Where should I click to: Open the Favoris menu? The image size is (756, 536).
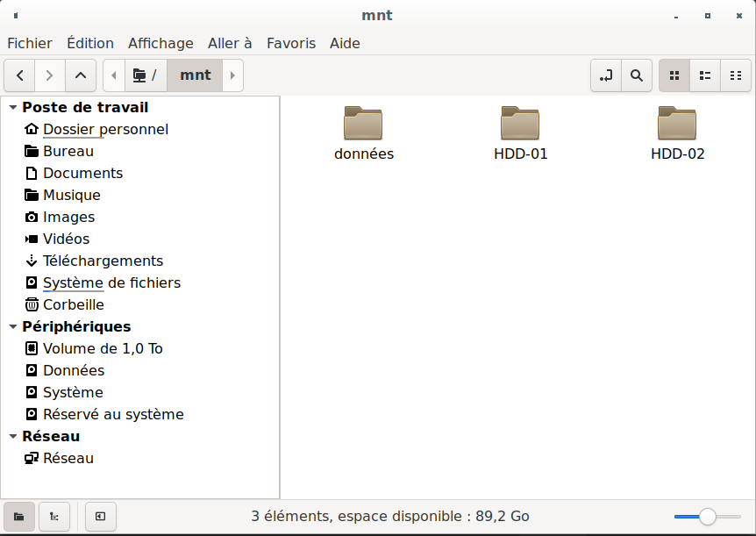(291, 43)
